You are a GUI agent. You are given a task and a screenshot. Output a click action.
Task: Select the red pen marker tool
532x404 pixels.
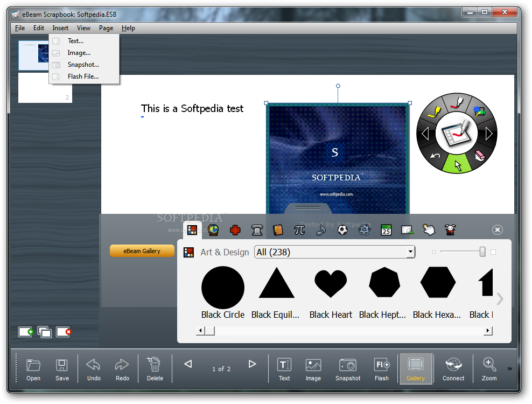tap(457, 102)
